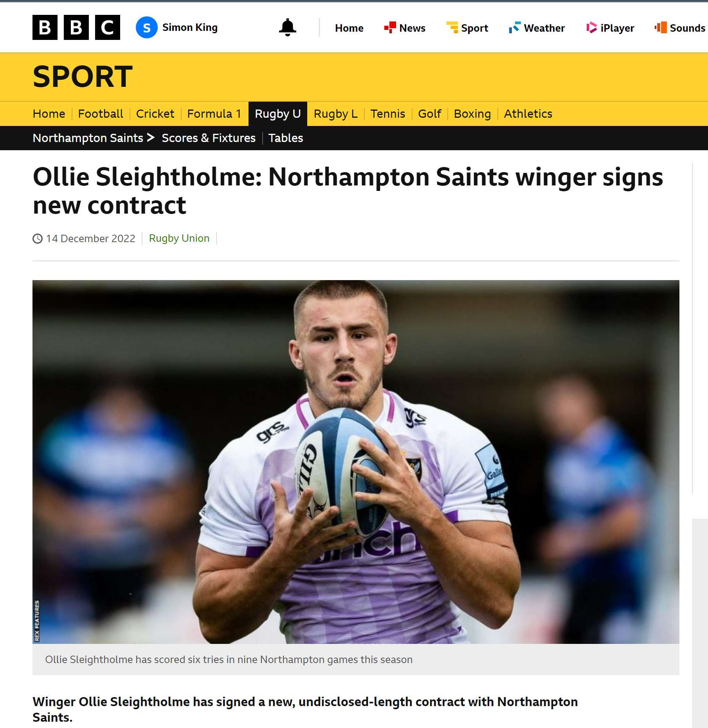Click the pink iPlayer icon
Viewport: 708px width, 728px height.
click(x=591, y=28)
